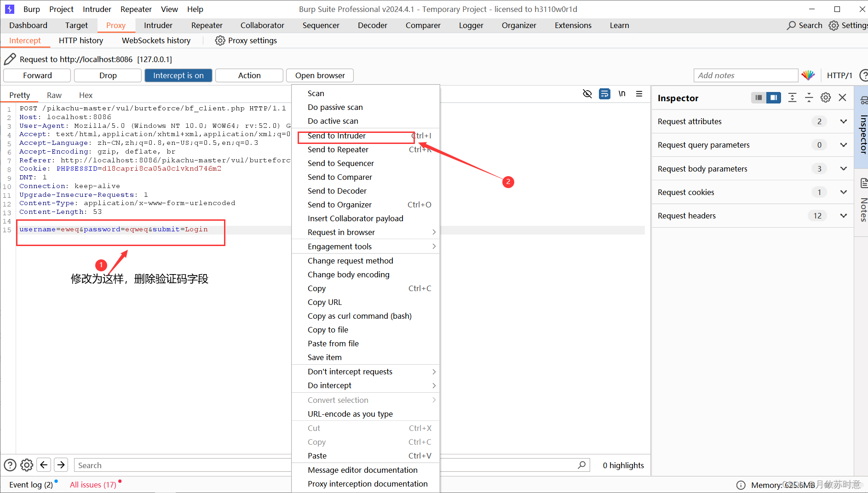The height and width of the screenshot is (493, 868).
Task: Open All issues (17) in status bar
Action: (x=93, y=485)
